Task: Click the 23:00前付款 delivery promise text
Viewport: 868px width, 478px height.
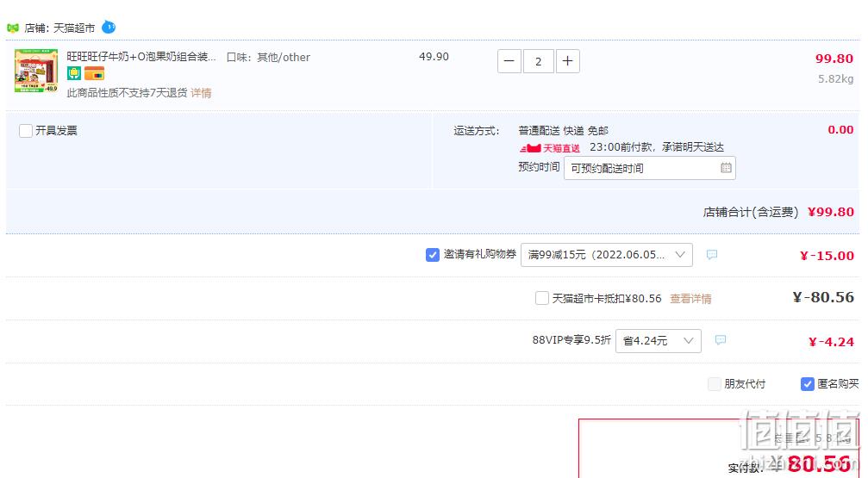Action: [657, 147]
